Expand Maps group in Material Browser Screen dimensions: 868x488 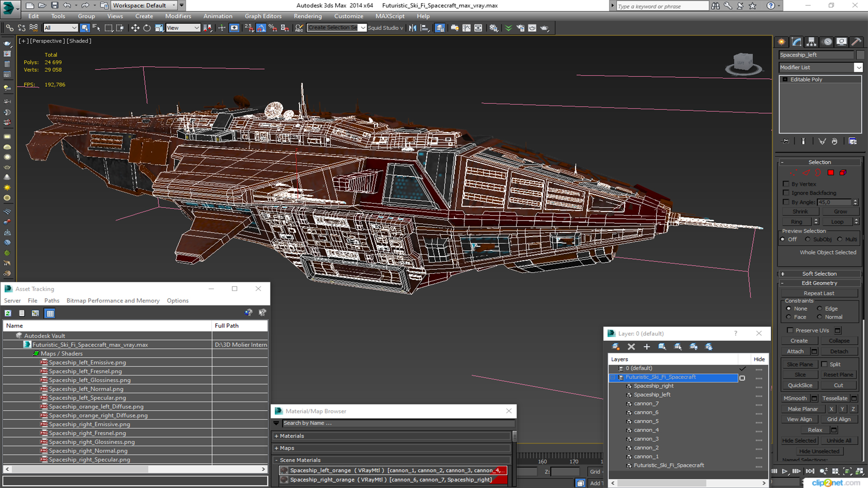click(x=392, y=448)
